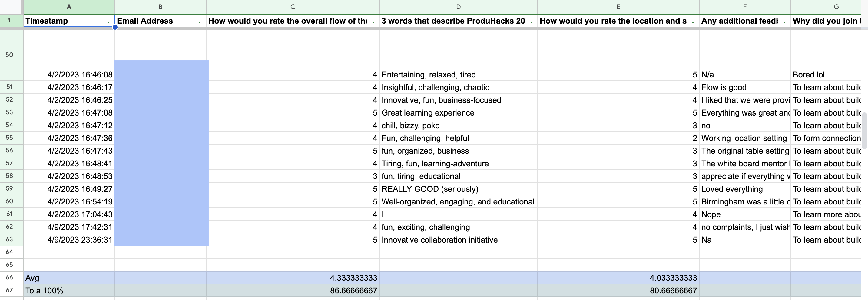Open filter for additional feedback column

point(784,21)
